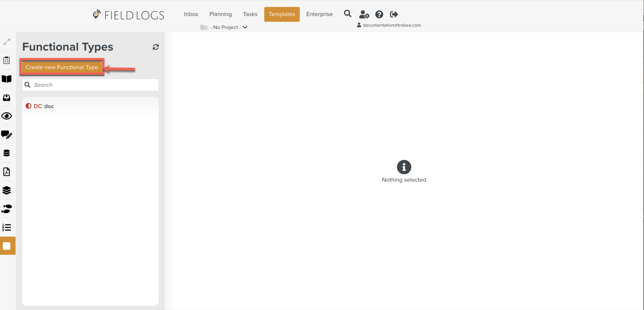The image size is (644, 310).
Task: Refresh the Functional Types list
Action: pos(156,47)
